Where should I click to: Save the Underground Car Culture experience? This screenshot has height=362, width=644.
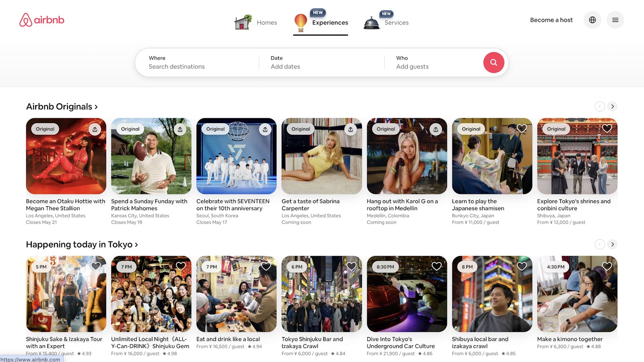437,266
